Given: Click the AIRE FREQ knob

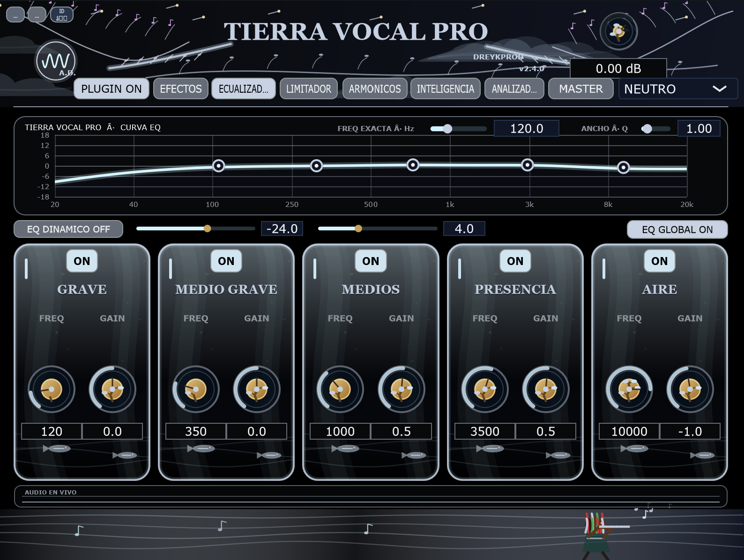Looking at the screenshot, I should [629, 389].
